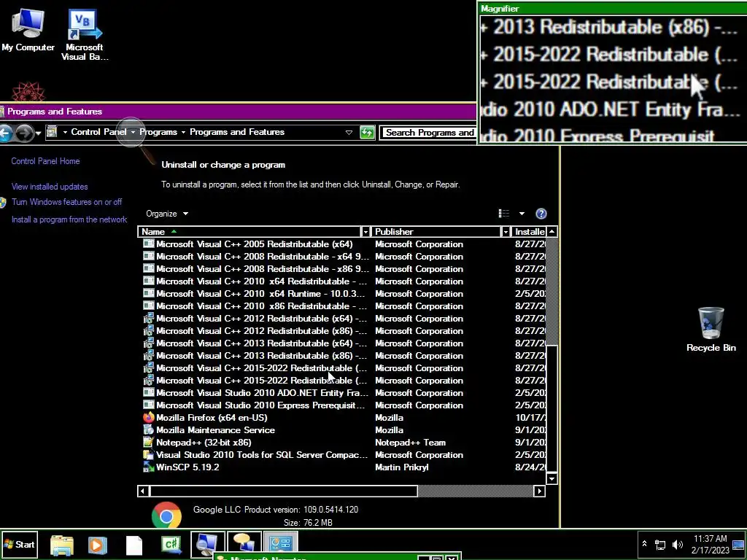Select Visual Studio 2010 Tools for SQL Server Compact
747x560 pixels.
344,455
